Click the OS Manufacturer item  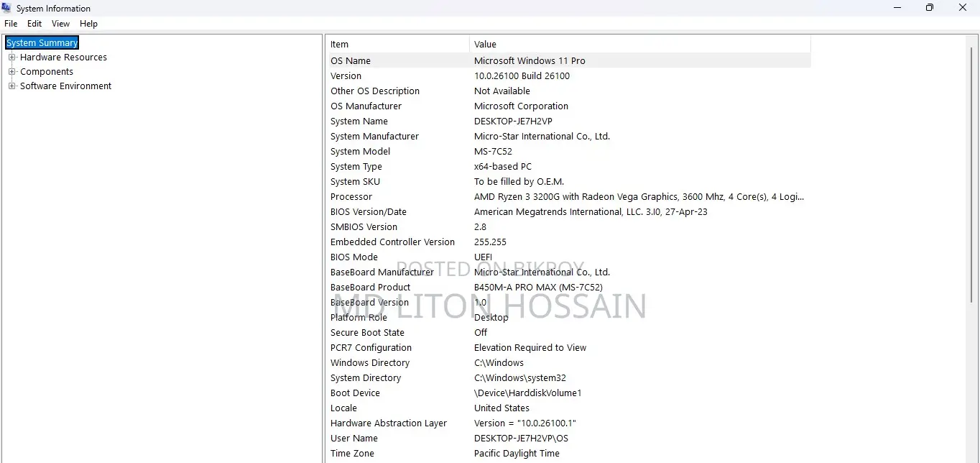[366, 106]
